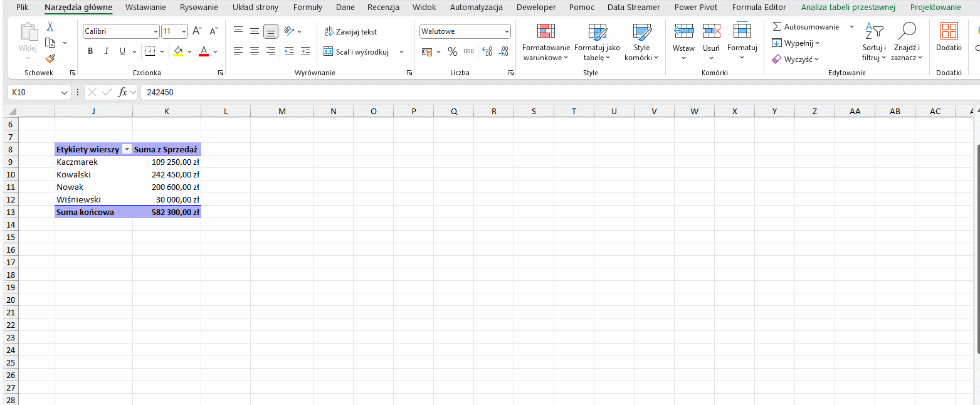Open the Etykiety wierszy filter dropdown
This screenshot has width=980, height=405.
[127, 150]
